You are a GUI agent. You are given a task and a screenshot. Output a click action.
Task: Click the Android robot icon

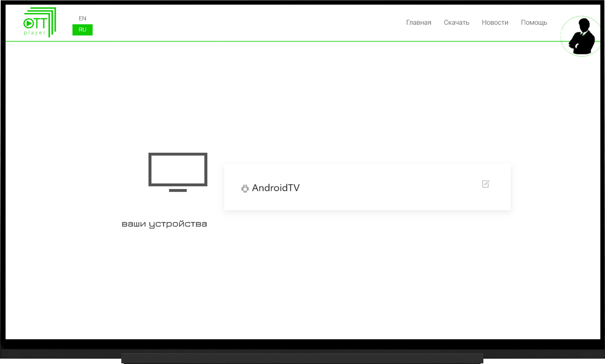click(x=245, y=188)
